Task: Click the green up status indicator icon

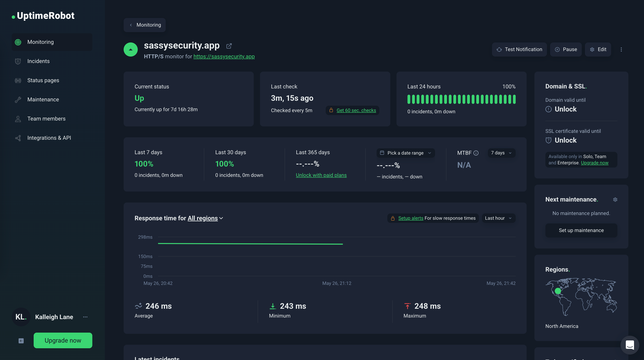Action: pyautogui.click(x=130, y=49)
